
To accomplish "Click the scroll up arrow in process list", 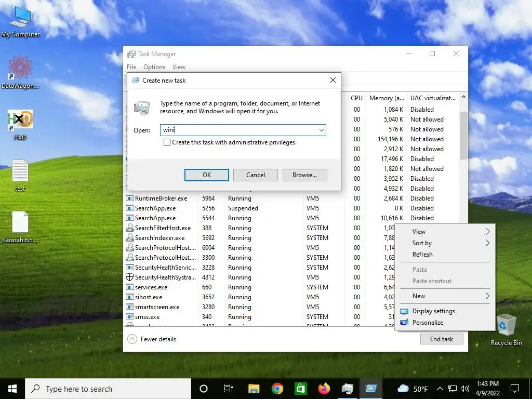I will pyautogui.click(x=463, y=97).
